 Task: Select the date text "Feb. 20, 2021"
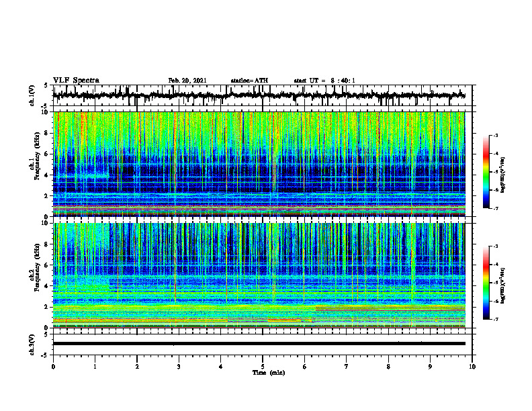coord(187,81)
